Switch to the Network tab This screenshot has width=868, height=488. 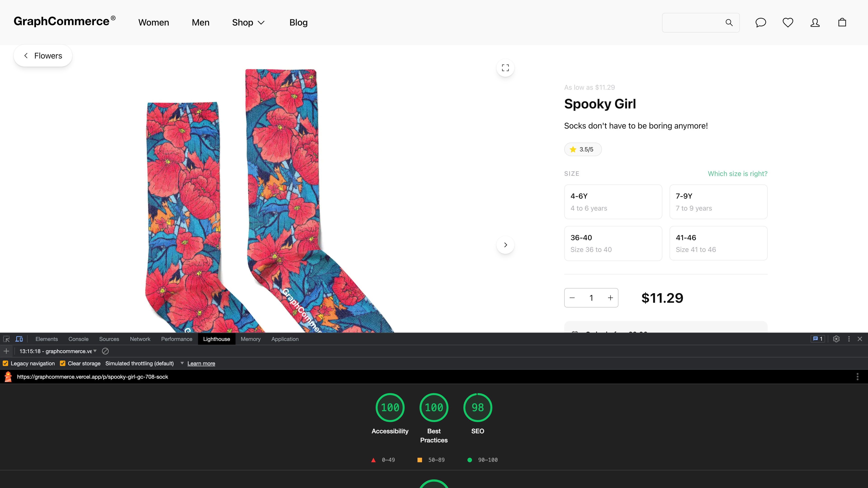140,339
